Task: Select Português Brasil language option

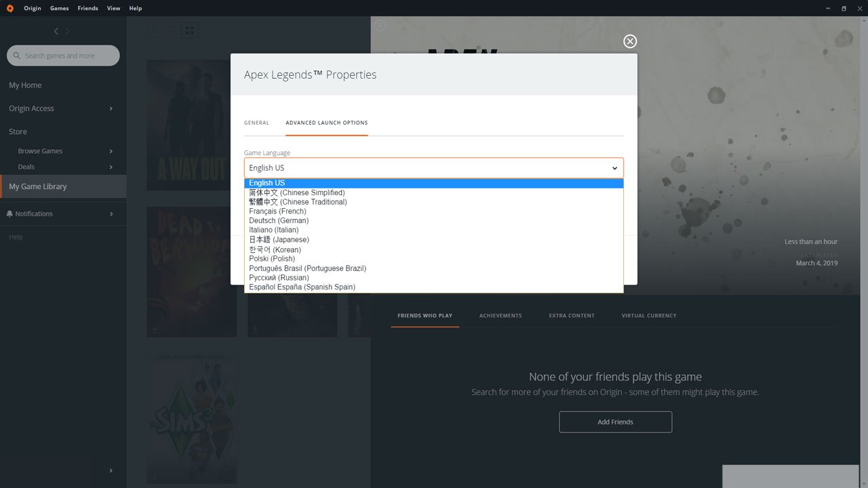Action: (434, 268)
